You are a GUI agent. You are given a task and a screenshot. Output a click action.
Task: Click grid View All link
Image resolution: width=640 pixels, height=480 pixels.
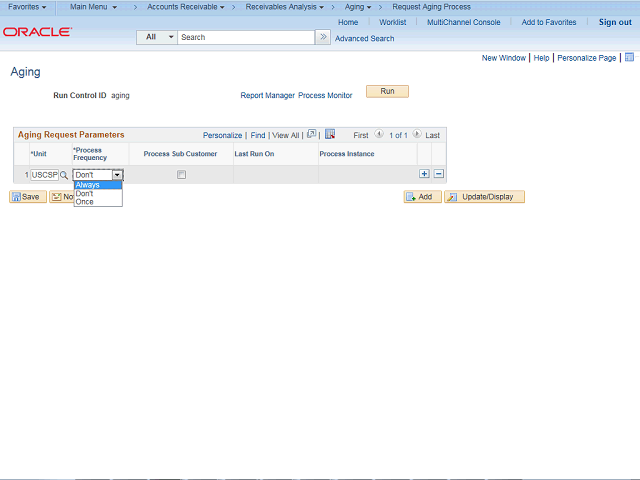pos(285,135)
